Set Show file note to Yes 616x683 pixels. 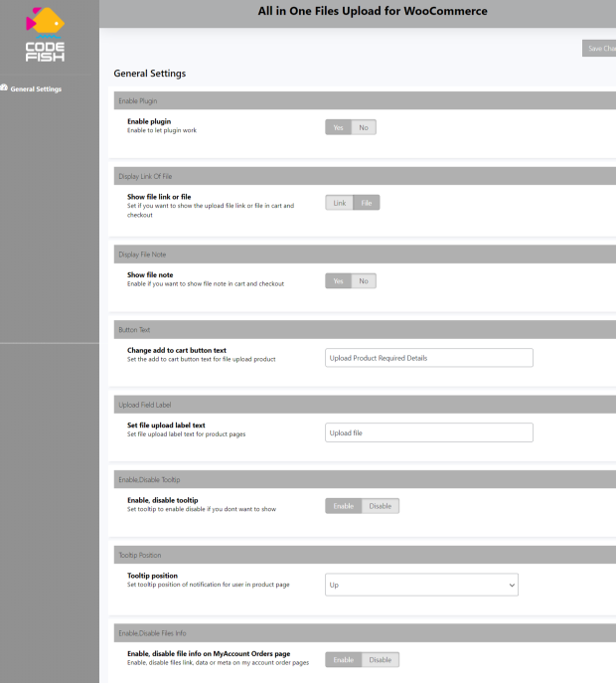click(x=338, y=281)
